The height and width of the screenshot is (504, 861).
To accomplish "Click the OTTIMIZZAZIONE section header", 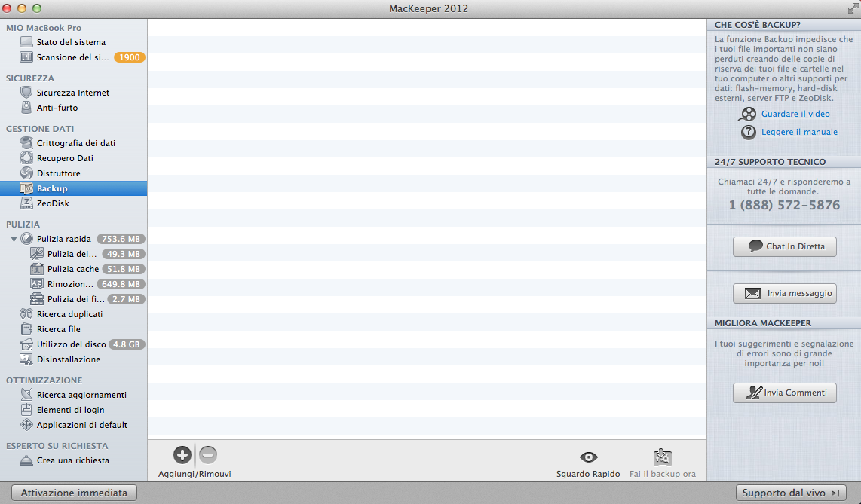I will click(44, 380).
